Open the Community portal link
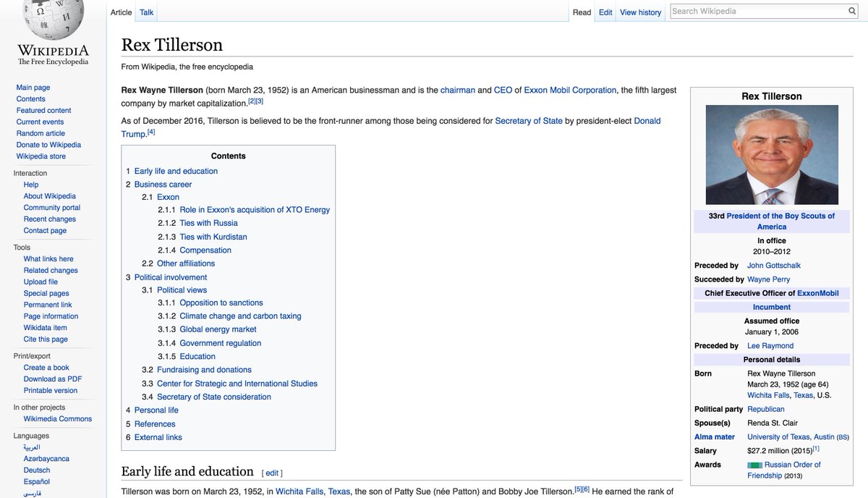The width and height of the screenshot is (868, 498). pos(52,208)
